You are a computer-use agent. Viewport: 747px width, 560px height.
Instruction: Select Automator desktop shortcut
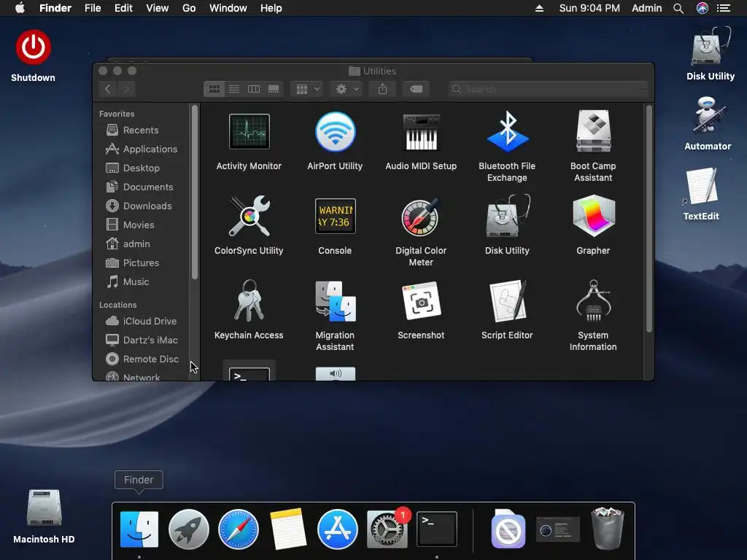(708, 116)
